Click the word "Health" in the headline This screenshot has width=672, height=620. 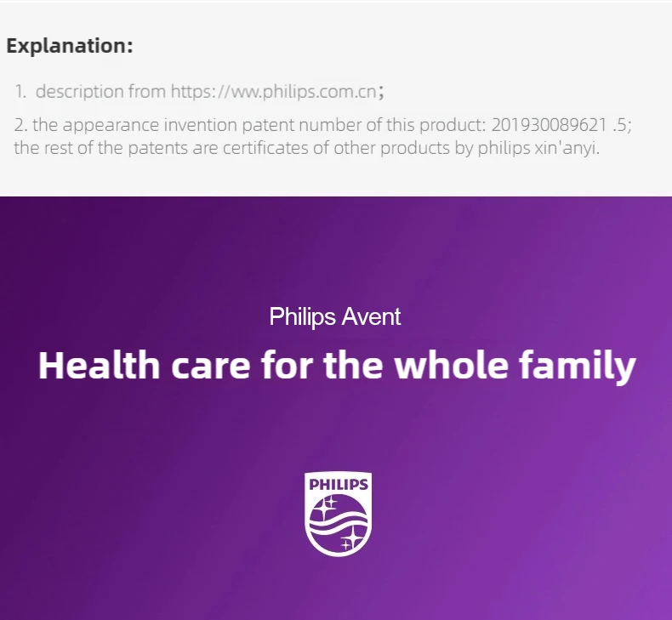[x=99, y=365]
